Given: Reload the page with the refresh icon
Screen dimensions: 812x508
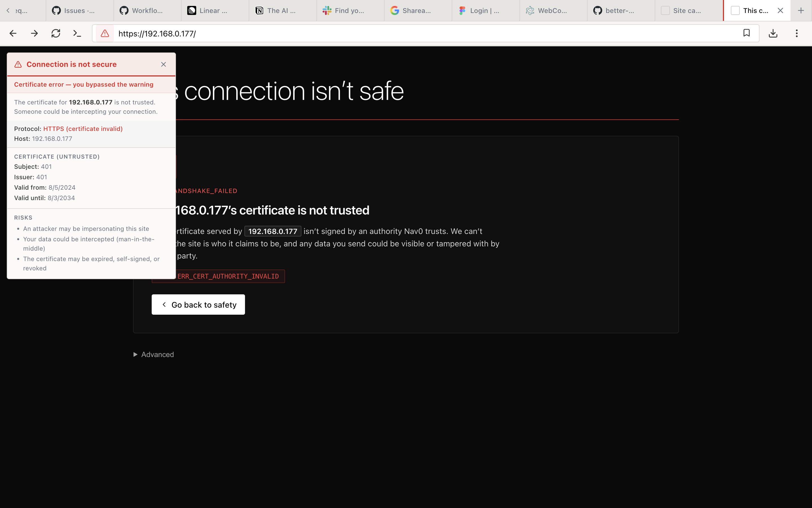Looking at the screenshot, I should tap(56, 33).
